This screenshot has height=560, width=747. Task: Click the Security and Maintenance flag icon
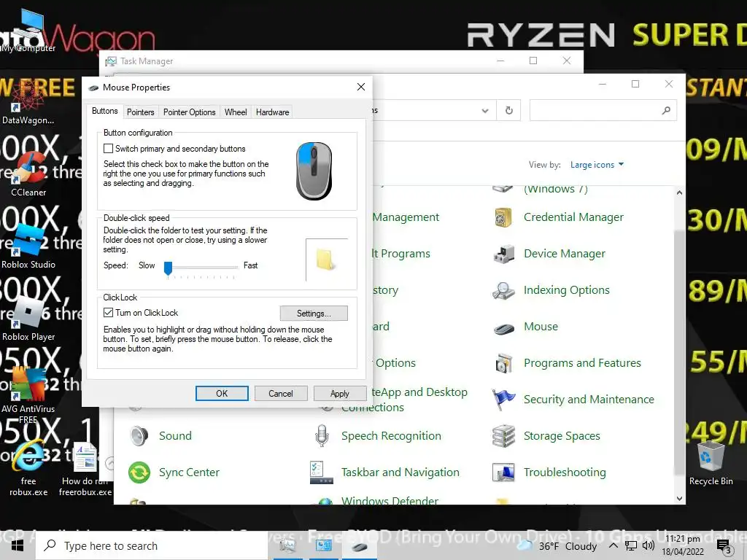coord(503,400)
